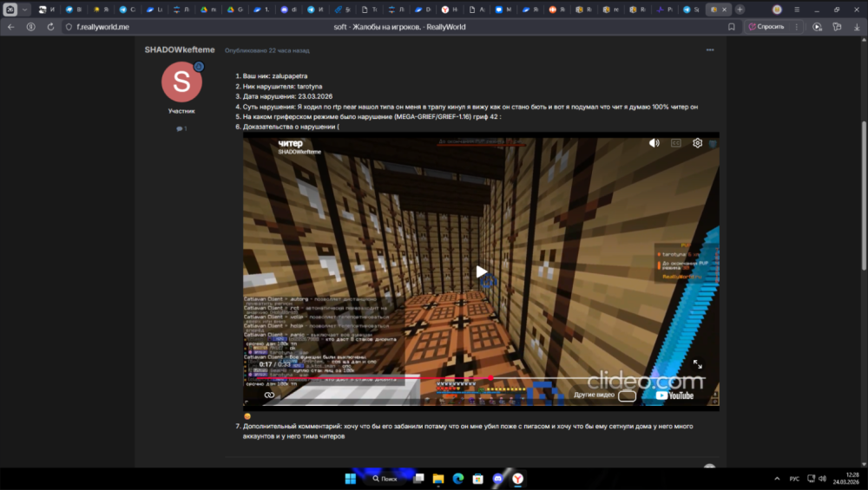Image resolution: width=868 pixels, height=490 pixels.
Task: Copy video link via chain icon
Action: [x=269, y=395]
